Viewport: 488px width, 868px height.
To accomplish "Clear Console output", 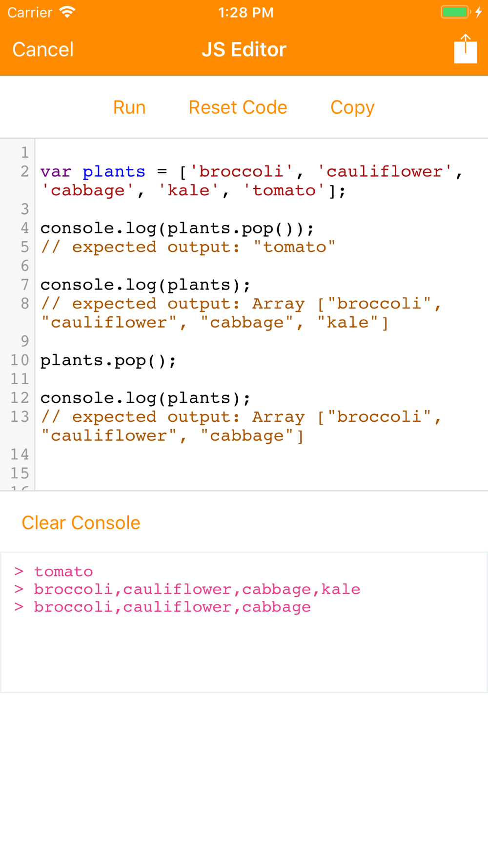I will (x=81, y=523).
